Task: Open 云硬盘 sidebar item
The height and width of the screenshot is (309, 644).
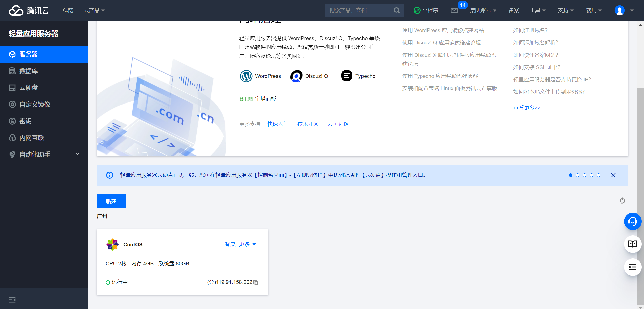Action: (29, 88)
